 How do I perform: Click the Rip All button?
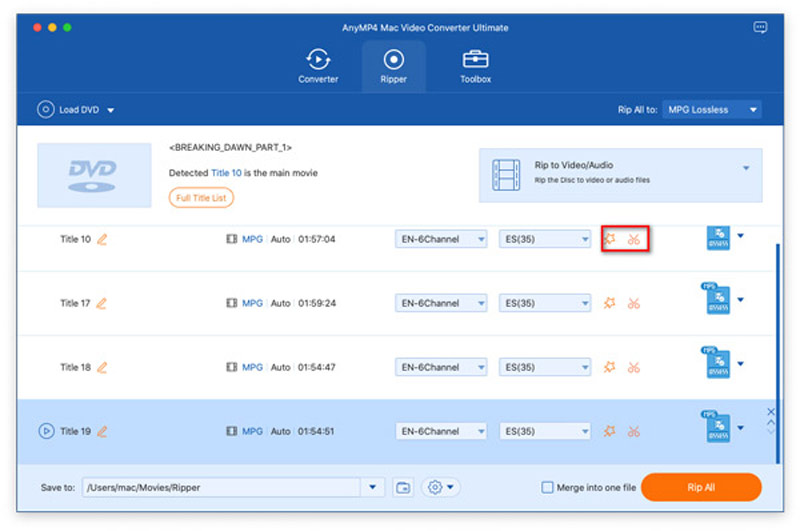(701, 487)
